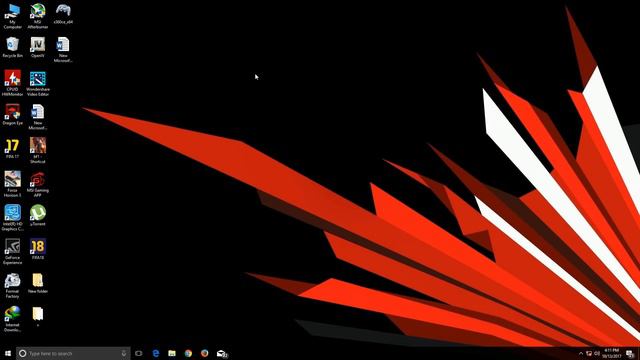Open the Recycle Bin
The height and width of the screenshot is (360, 640).
pos(12,47)
